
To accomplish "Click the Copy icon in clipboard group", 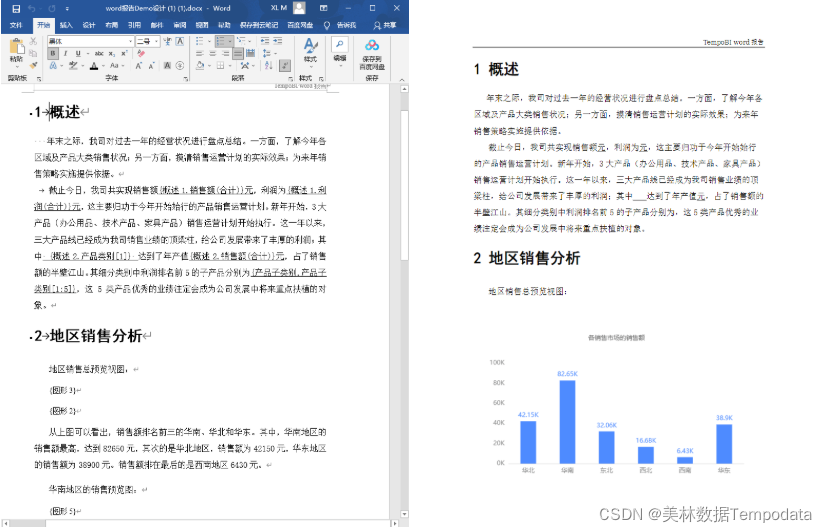I will point(33,53).
